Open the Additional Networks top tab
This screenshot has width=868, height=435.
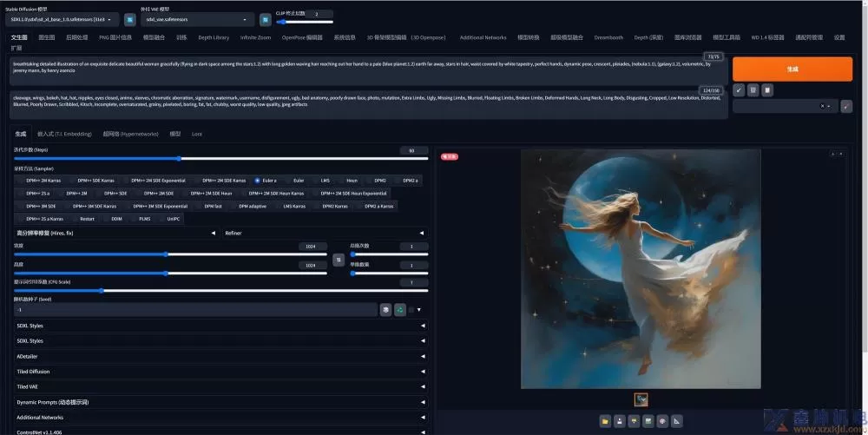point(483,37)
